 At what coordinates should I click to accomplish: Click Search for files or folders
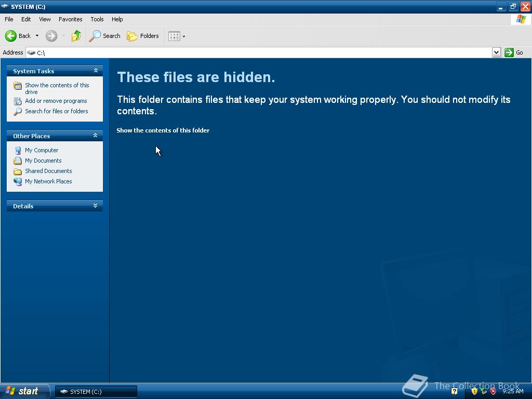56,111
